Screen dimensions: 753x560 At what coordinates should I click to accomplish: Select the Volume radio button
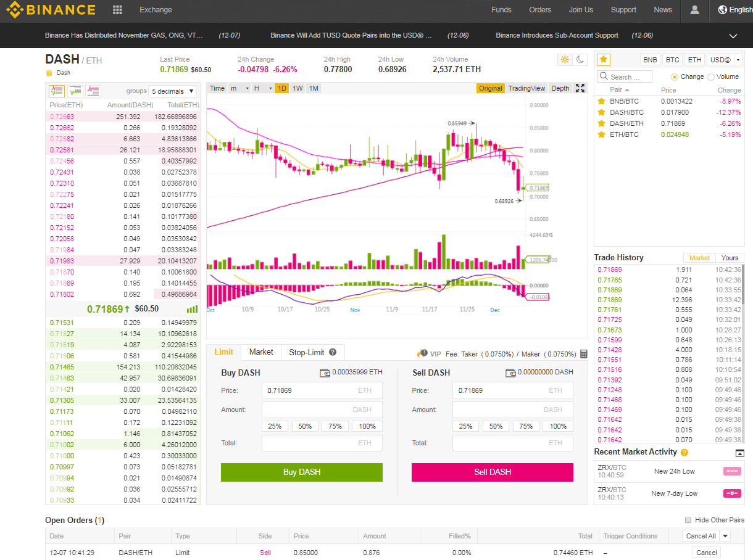[711, 77]
